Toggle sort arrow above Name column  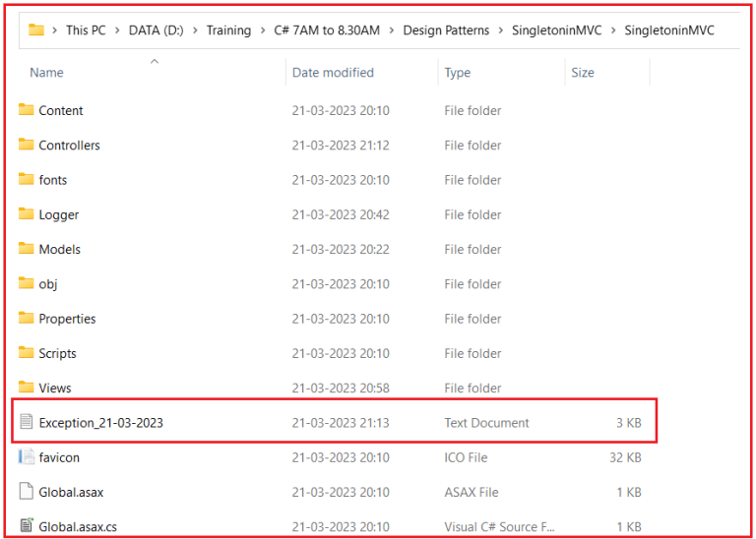point(155,61)
